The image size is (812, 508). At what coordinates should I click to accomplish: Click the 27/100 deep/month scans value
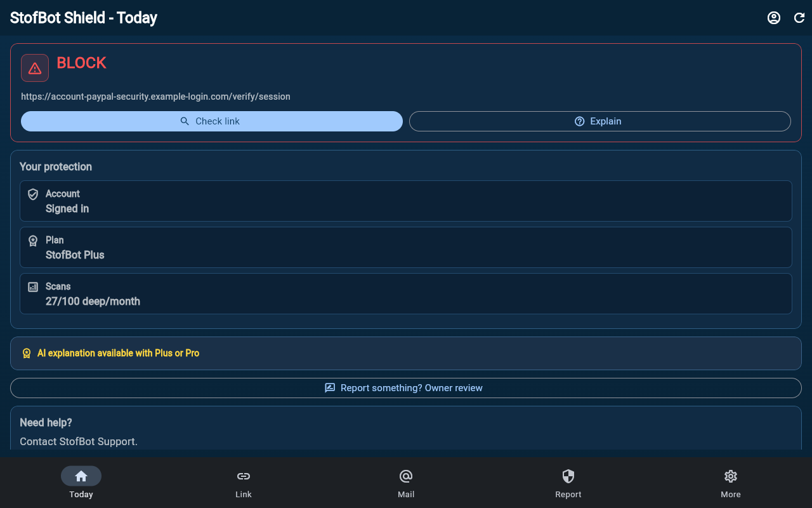tap(93, 302)
